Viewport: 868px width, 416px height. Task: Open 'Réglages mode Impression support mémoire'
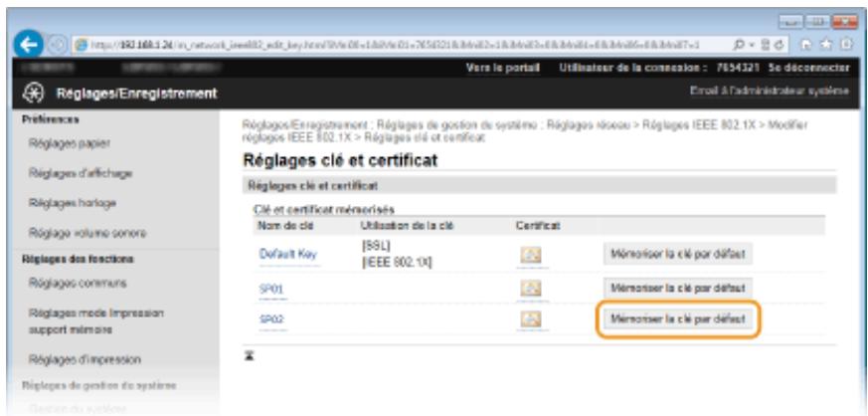point(95,321)
